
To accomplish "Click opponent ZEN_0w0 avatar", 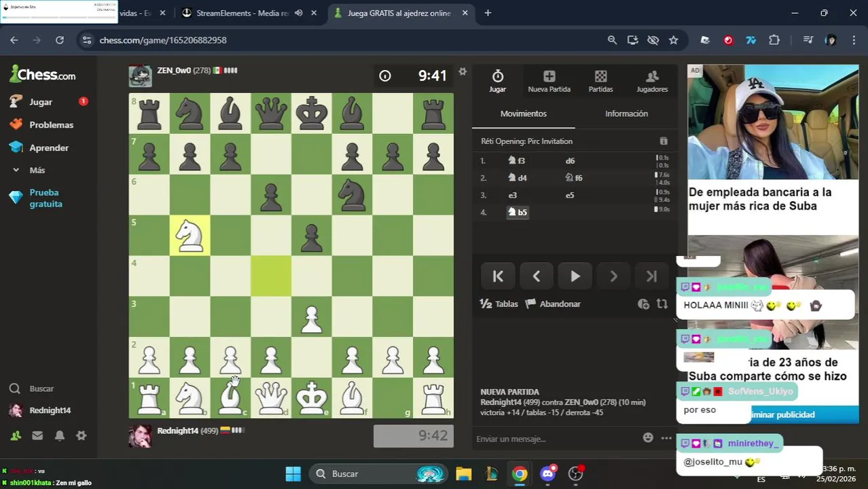I will 141,76.
